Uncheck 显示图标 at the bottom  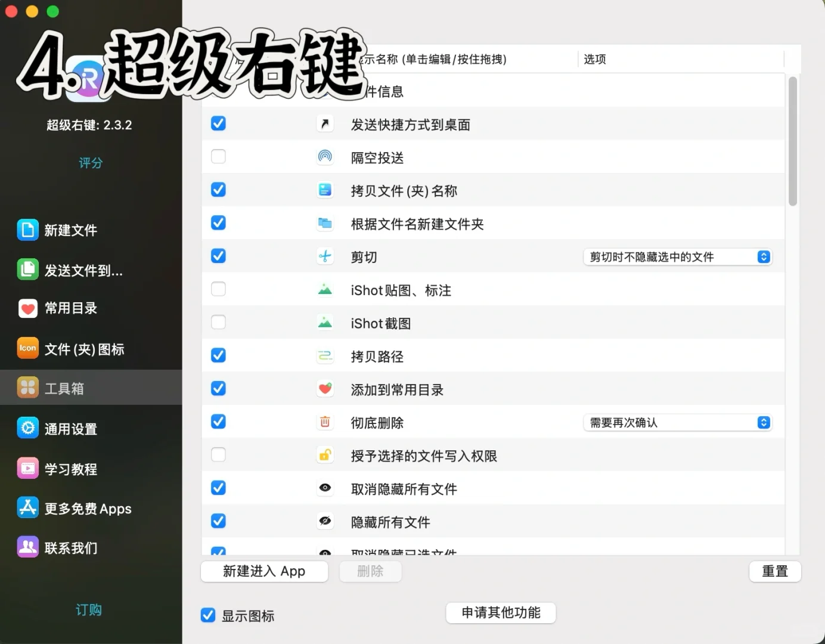click(207, 615)
